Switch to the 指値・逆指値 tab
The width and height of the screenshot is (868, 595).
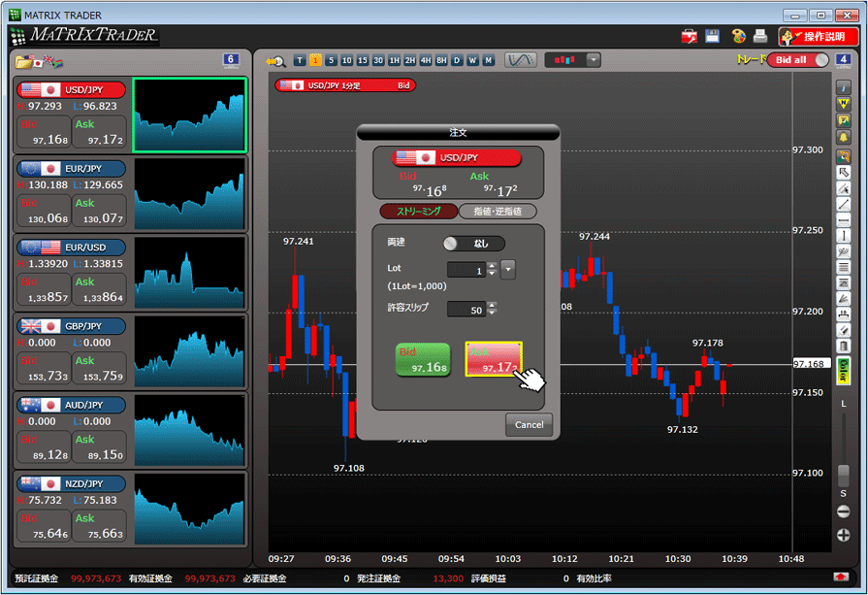(x=498, y=211)
